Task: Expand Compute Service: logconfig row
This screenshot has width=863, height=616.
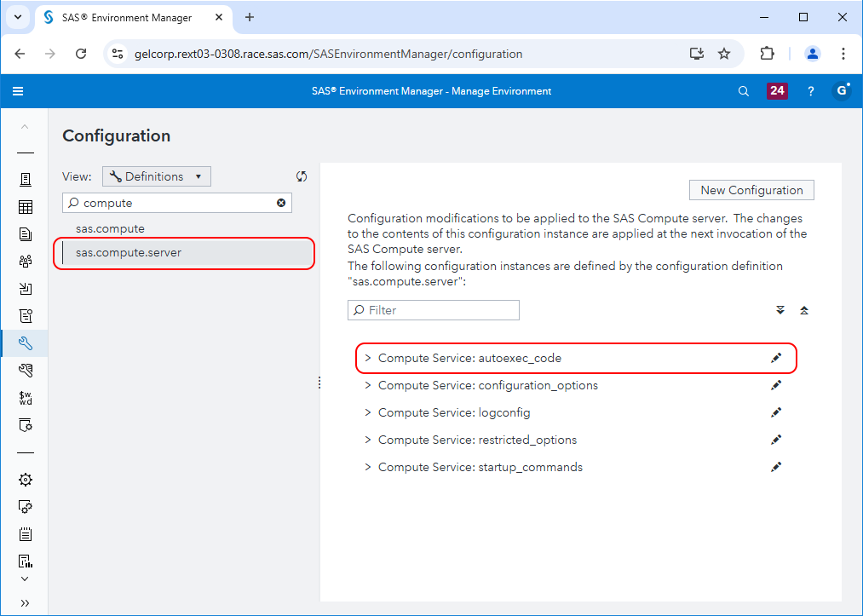Action: click(x=367, y=412)
